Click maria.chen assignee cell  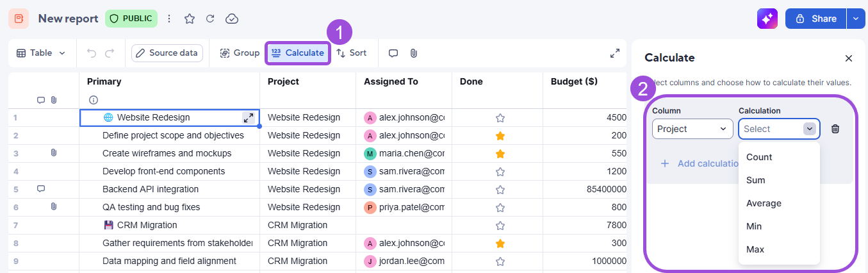coord(404,154)
